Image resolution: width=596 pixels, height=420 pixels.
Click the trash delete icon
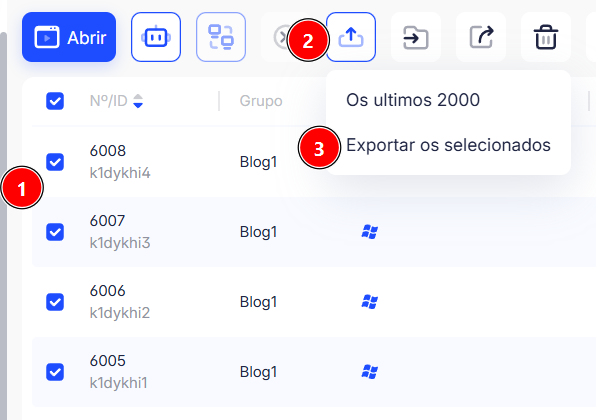pyautogui.click(x=546, y=37)
